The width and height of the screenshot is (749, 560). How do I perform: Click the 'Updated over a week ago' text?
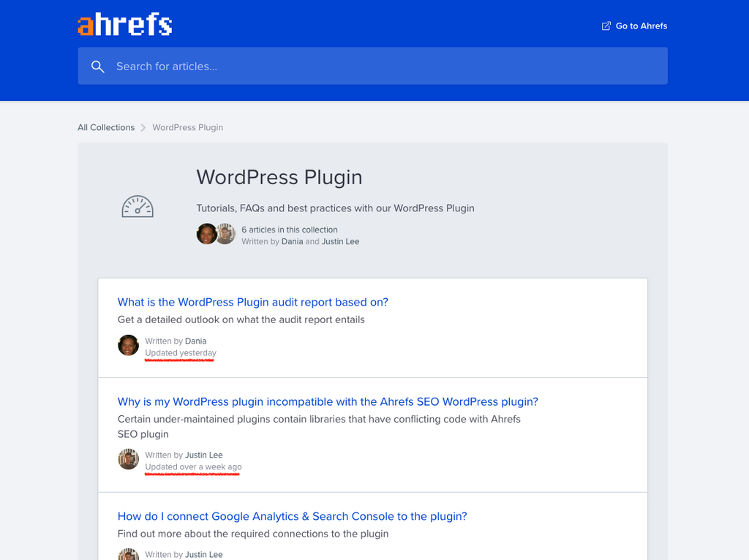pos(193,467)
